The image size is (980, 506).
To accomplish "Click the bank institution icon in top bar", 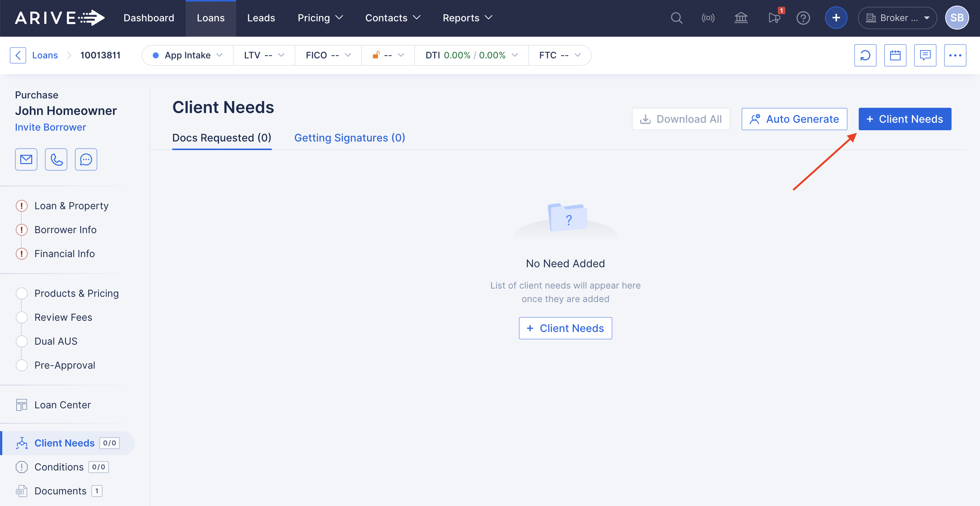I will (x=741, y=18).
